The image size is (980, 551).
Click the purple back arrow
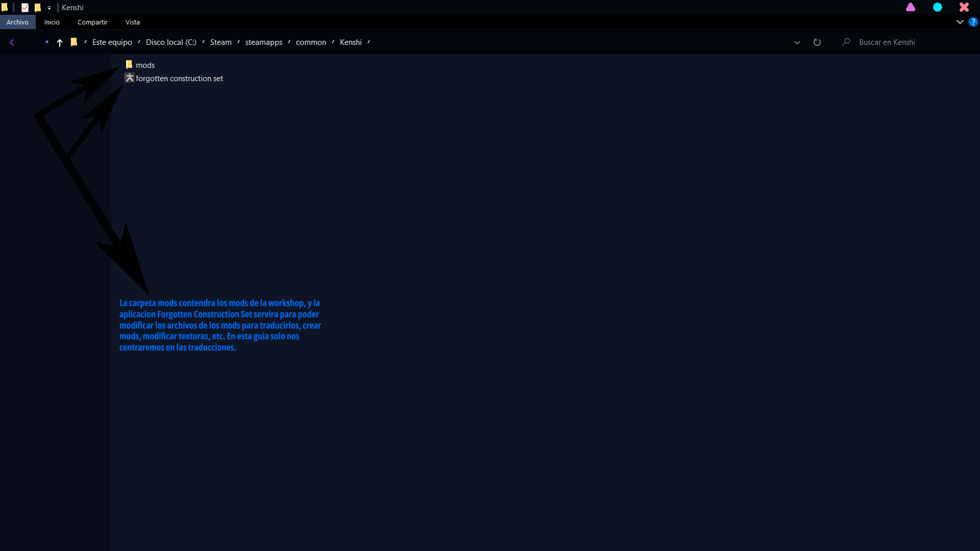pos(12,42)
